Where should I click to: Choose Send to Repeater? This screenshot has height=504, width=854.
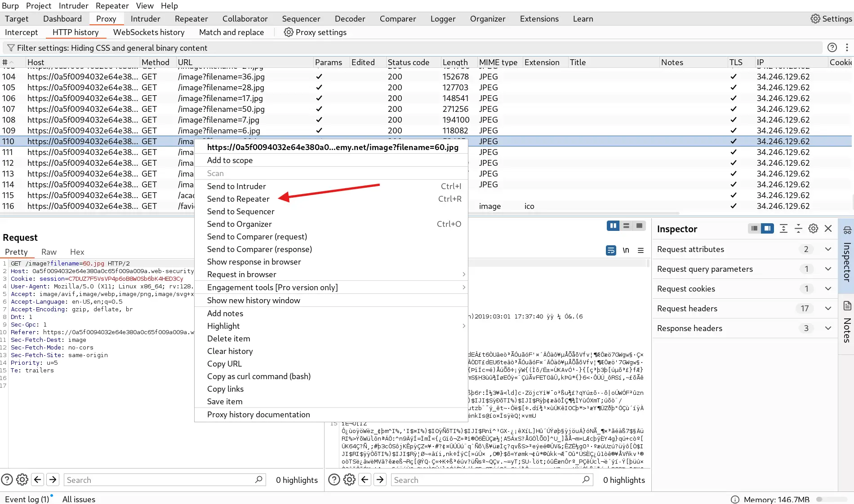click(x=331, y=199)
